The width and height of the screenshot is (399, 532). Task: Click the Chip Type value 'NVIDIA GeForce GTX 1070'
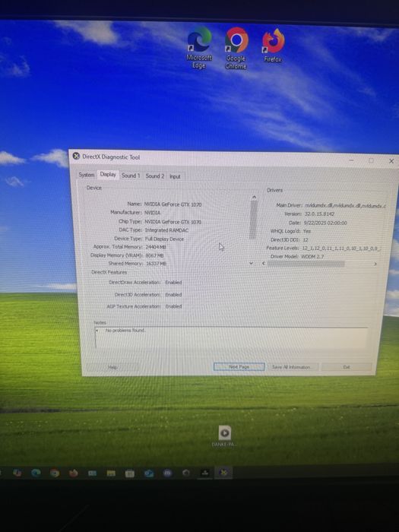[x=173, y=222]
